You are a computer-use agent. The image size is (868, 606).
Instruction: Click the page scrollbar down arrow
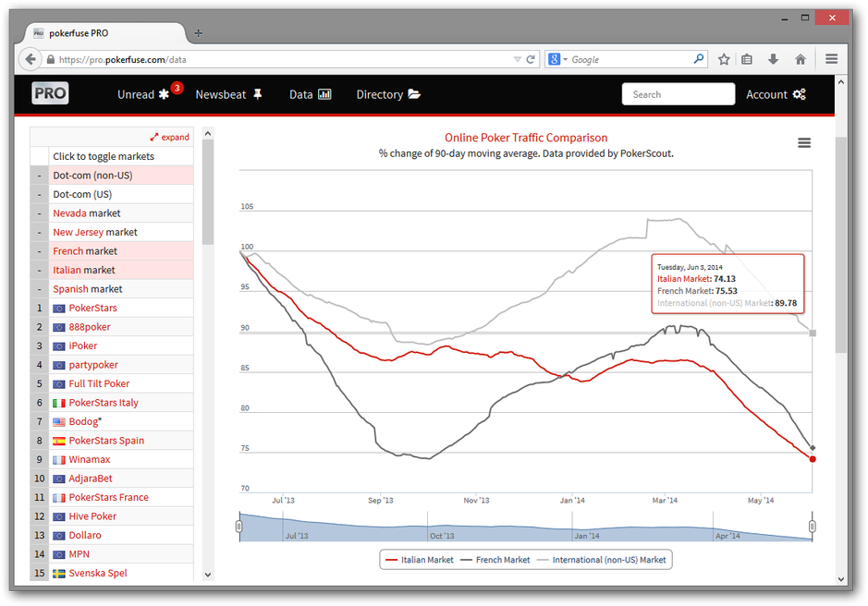point(841,579)
